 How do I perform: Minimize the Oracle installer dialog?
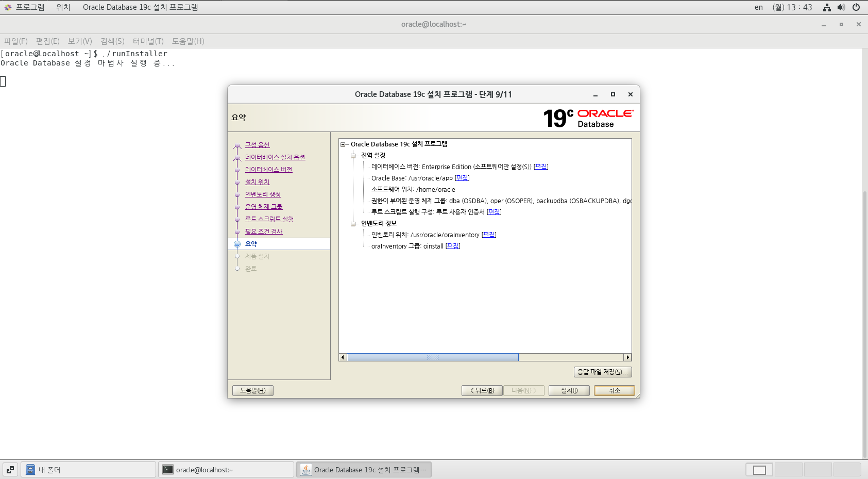[595, 94]
